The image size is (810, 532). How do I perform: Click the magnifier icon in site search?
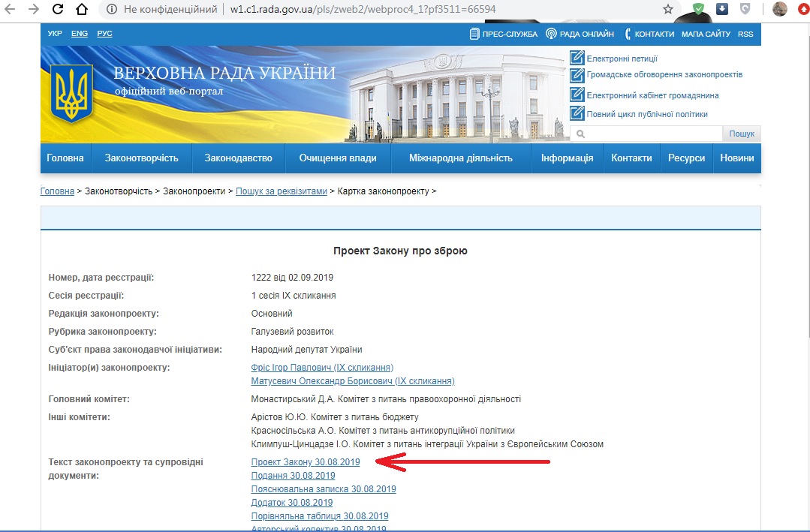(x=580, y=134)
